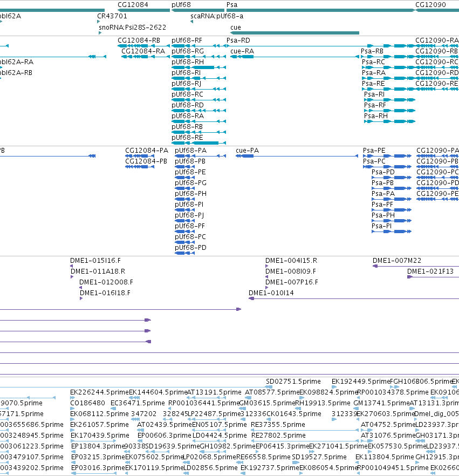Open the Psa-RD transcript
The image size is (459, 476).
click(x=321, y=46)
